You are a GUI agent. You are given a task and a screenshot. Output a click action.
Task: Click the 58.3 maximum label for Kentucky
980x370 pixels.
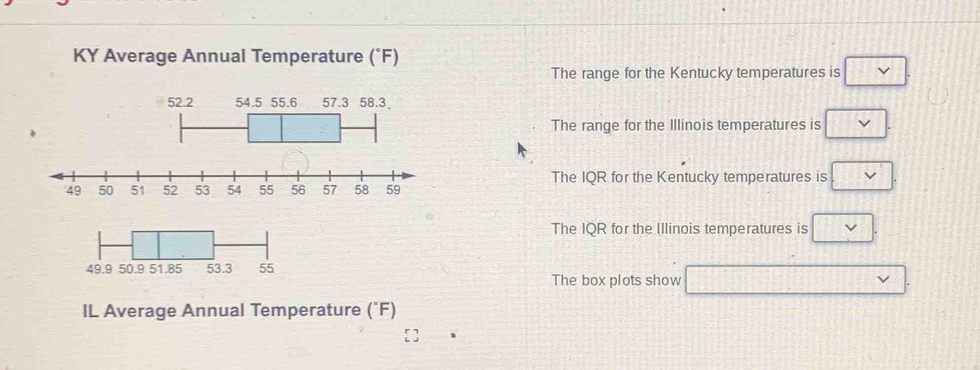(372, 103)
